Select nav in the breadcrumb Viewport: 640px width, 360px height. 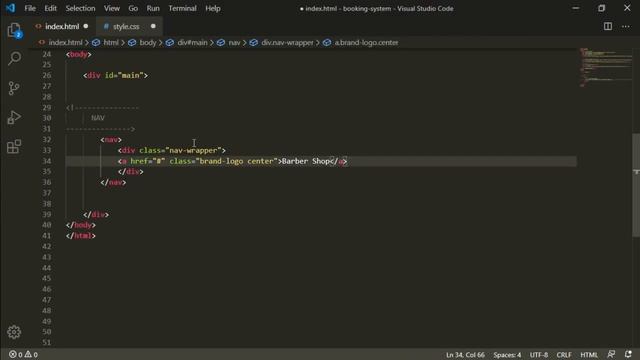[x=234, y=42]
